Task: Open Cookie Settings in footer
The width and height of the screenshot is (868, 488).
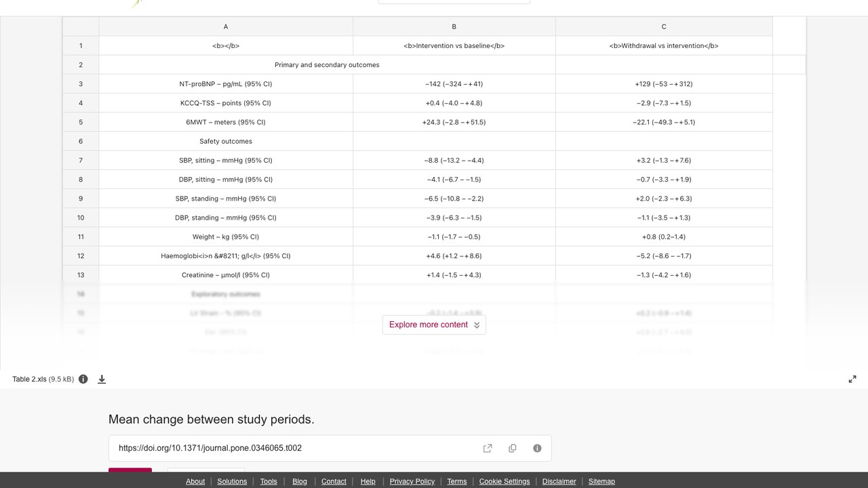Action: [x=505, y=481]
